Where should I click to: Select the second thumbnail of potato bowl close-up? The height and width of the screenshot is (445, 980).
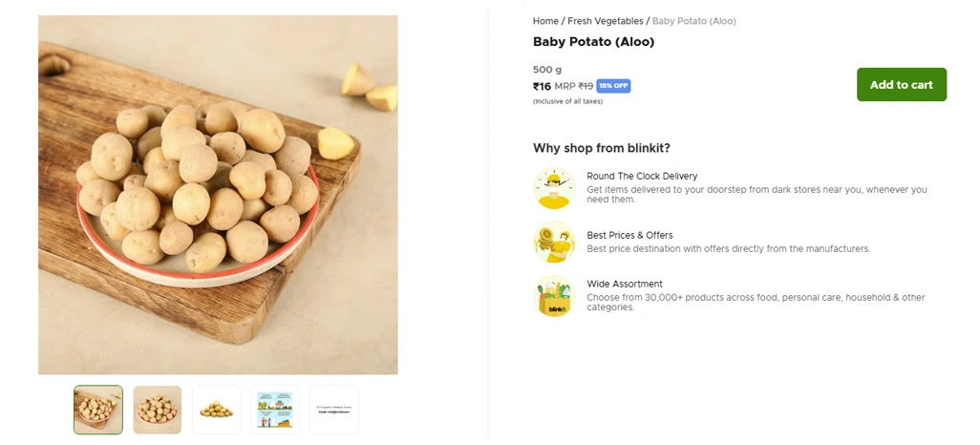[158, 410]
